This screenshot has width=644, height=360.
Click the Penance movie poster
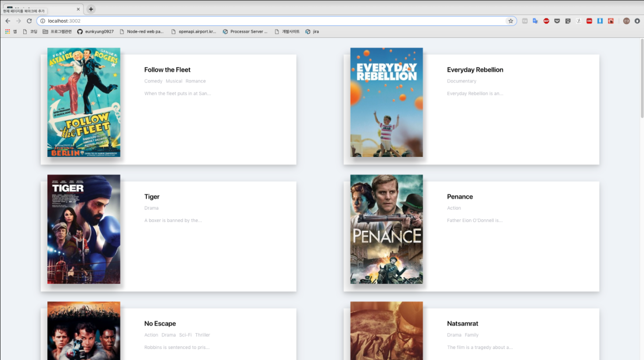click(x=387, y=229)
